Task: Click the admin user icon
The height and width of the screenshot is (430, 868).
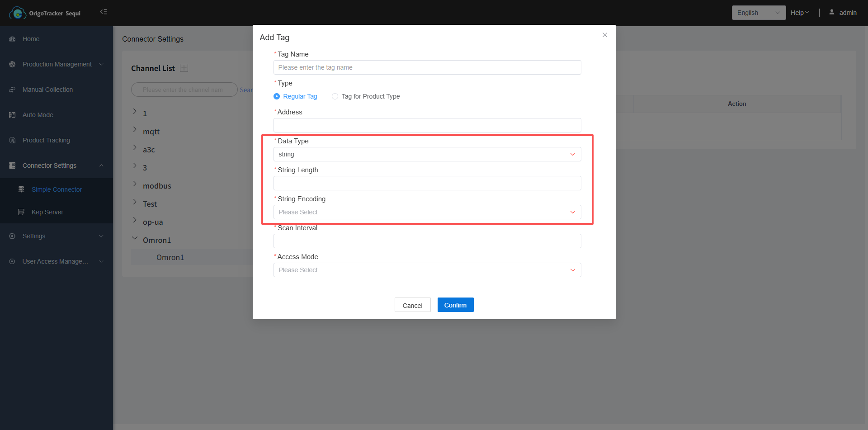Action: click(831, 12)
